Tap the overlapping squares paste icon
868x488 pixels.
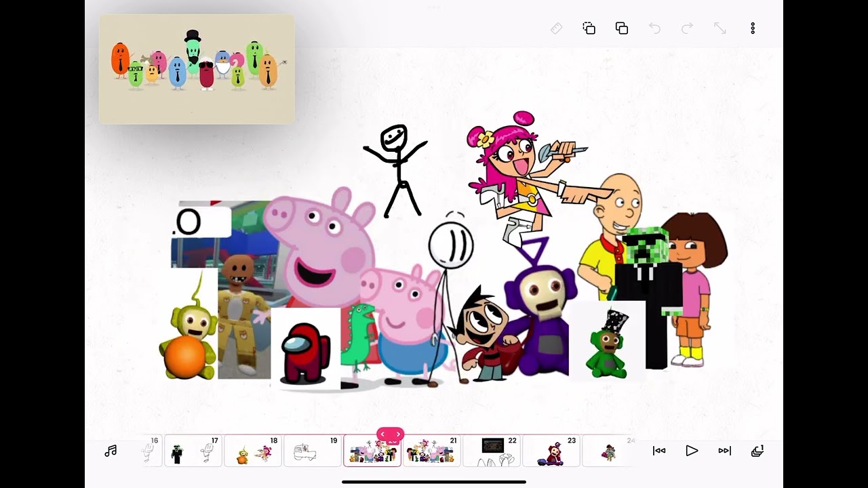(621, 28)
